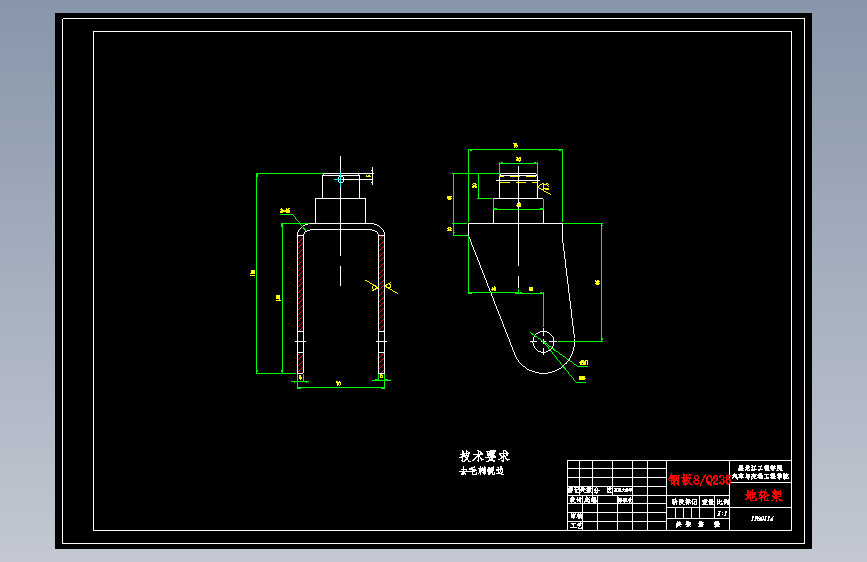Click the red '钢板8/Q235' material label
Image resolution: width=867 pixels, height=562 pixels.
[x=699, y=480]
